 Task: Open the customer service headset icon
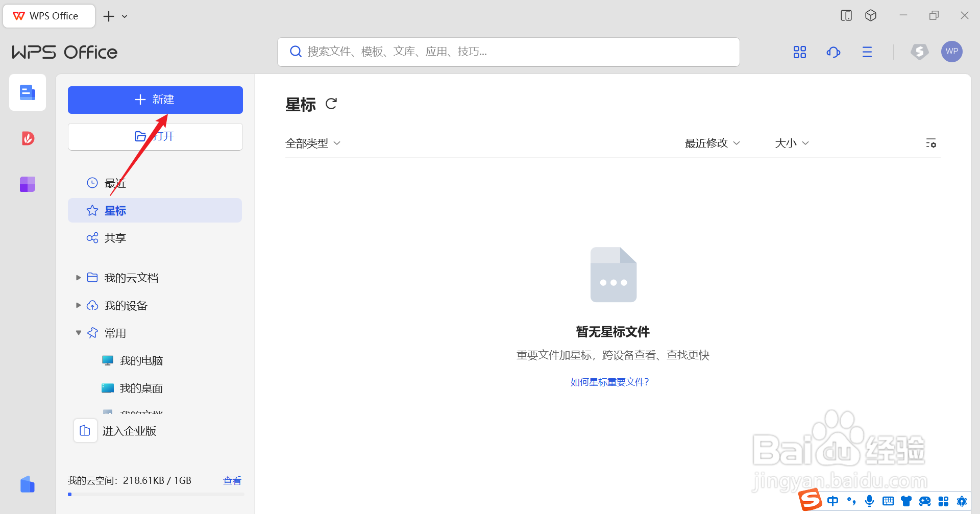pos(834,52)
